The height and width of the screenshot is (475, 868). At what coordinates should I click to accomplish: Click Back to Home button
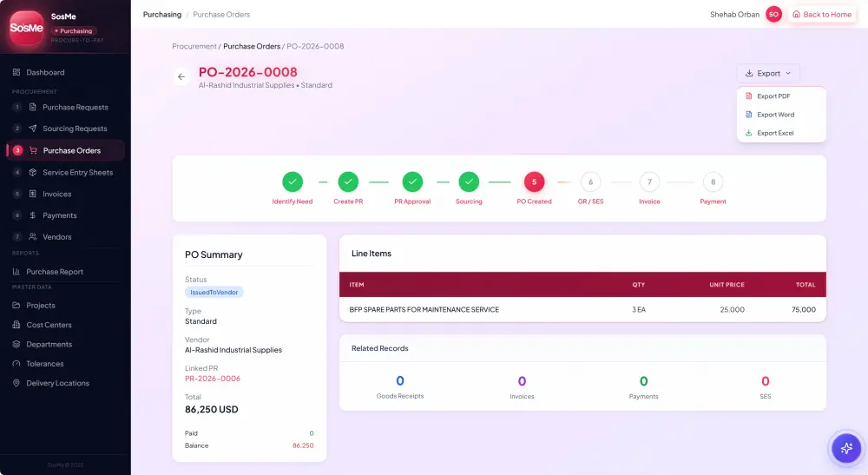coord(822,15)
